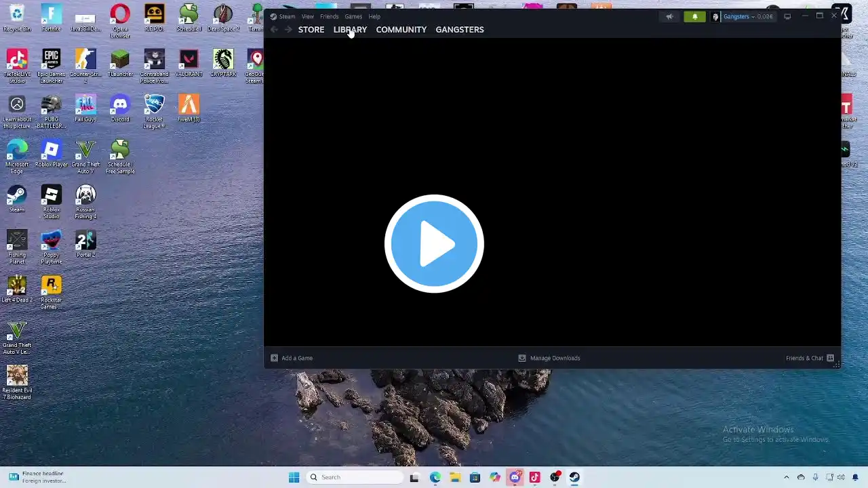868x488 pixels.
Task: Switch to the STORE tab
Action: (x=311, y=30)
